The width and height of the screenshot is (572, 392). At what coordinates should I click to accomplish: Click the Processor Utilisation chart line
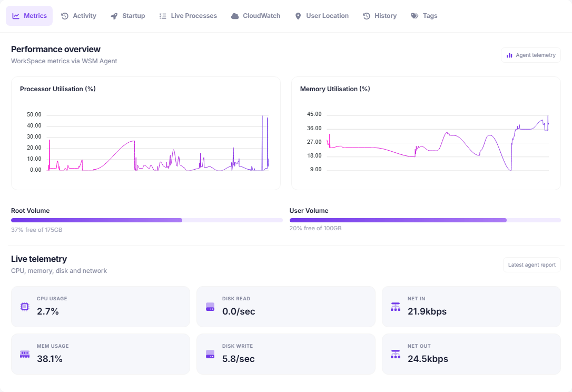point(158,143)
